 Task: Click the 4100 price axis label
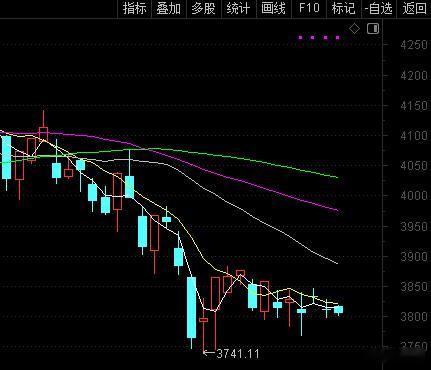(414, 136)
